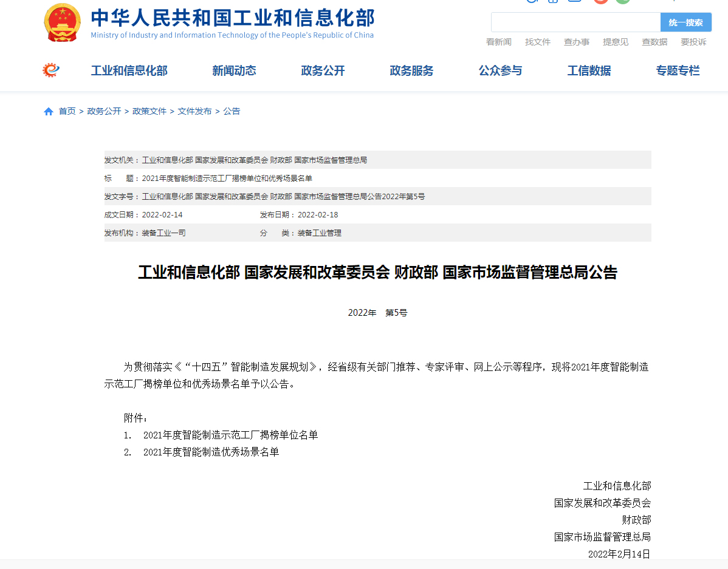Click the email subscription icon
This screenshot has height=569, width=728.
[575, 2]
